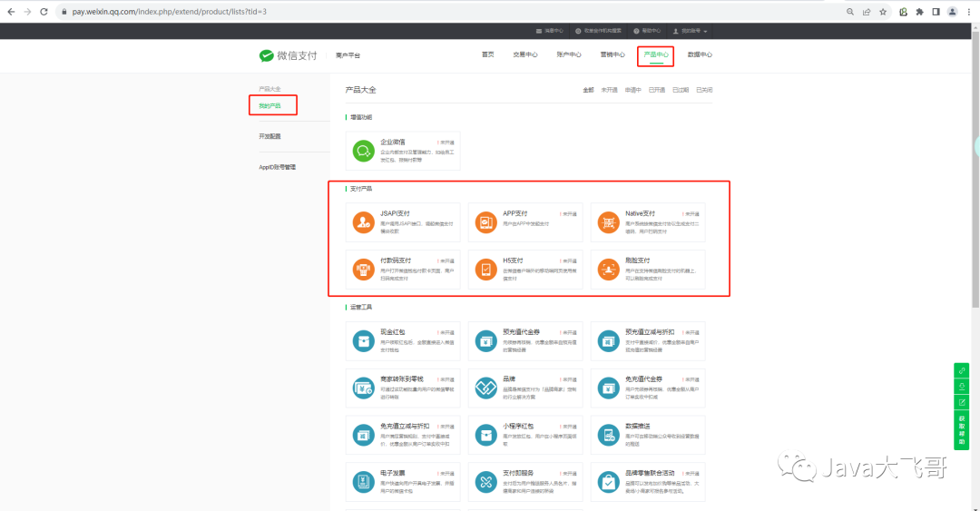
Task: Open the browser profile avatar
Action: (x=952, y=11)
